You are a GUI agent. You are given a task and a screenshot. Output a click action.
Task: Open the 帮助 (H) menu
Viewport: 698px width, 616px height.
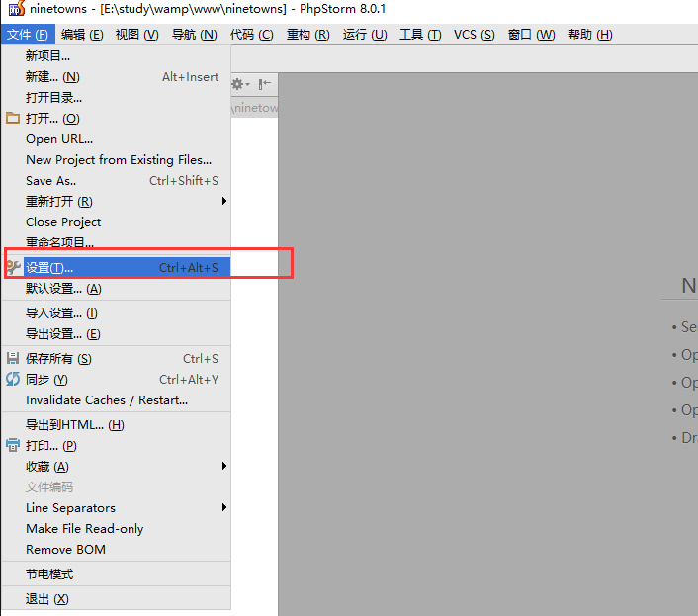point(590,35)
